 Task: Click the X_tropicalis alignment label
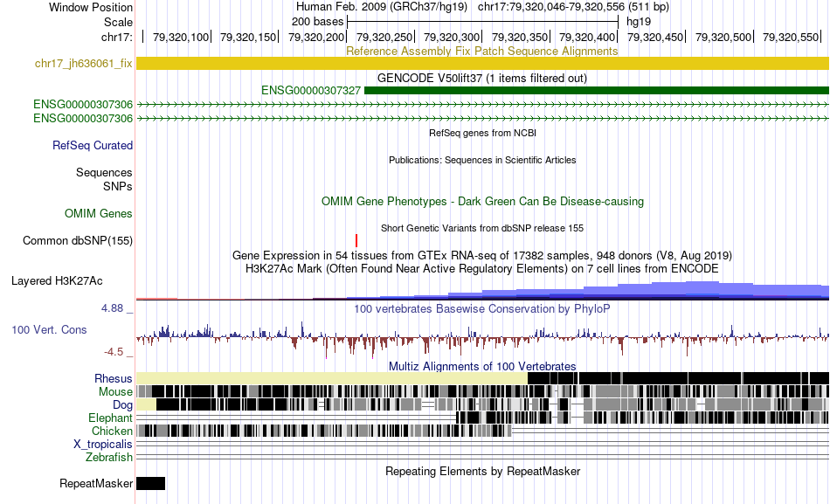tap(103, 445)
